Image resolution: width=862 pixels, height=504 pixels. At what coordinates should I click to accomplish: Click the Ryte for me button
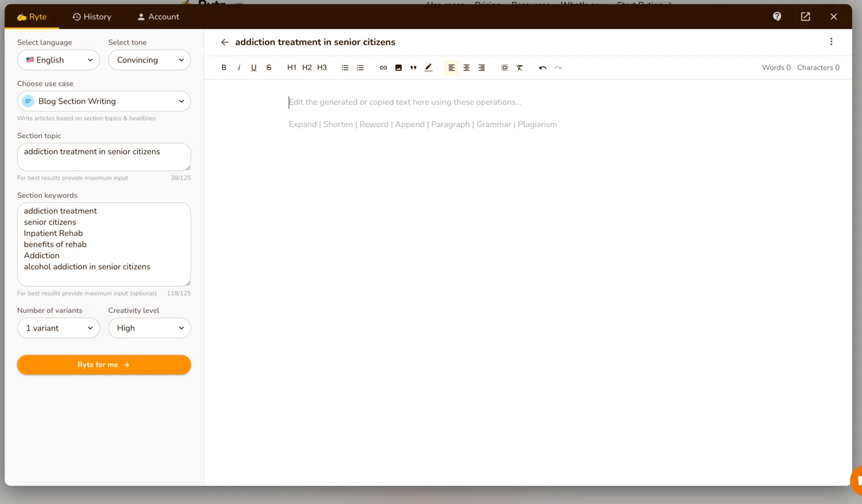(x=104, y=365)
